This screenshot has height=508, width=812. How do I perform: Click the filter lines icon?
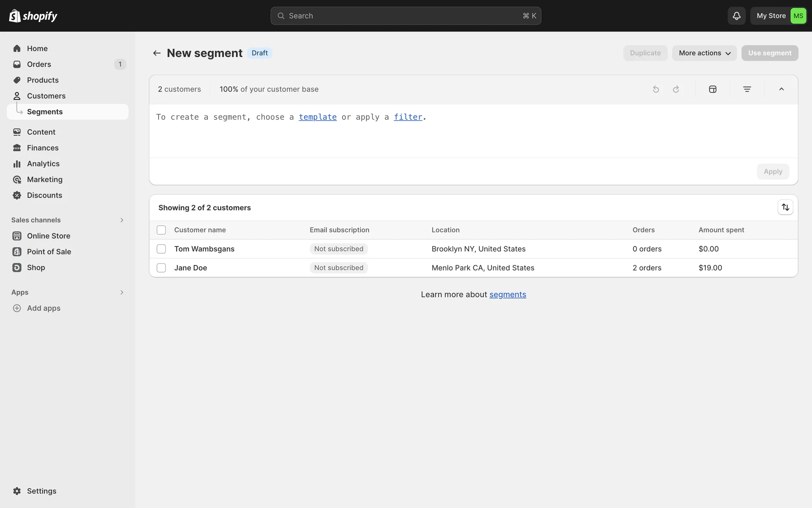pos(747,89)
